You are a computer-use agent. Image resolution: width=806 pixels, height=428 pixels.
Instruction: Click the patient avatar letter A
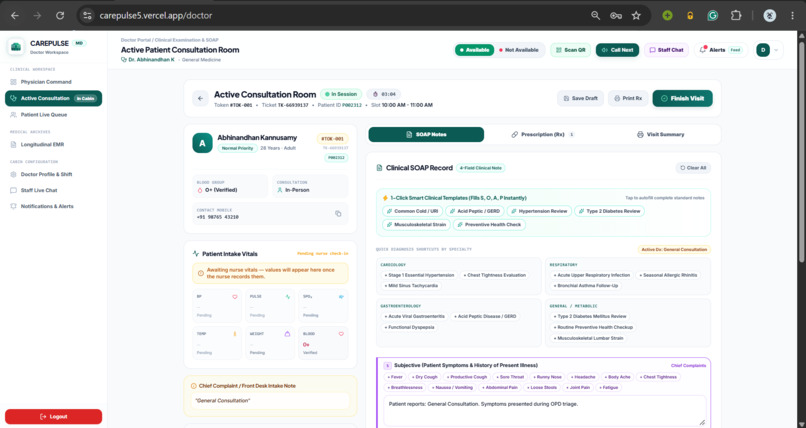point(202,143)
